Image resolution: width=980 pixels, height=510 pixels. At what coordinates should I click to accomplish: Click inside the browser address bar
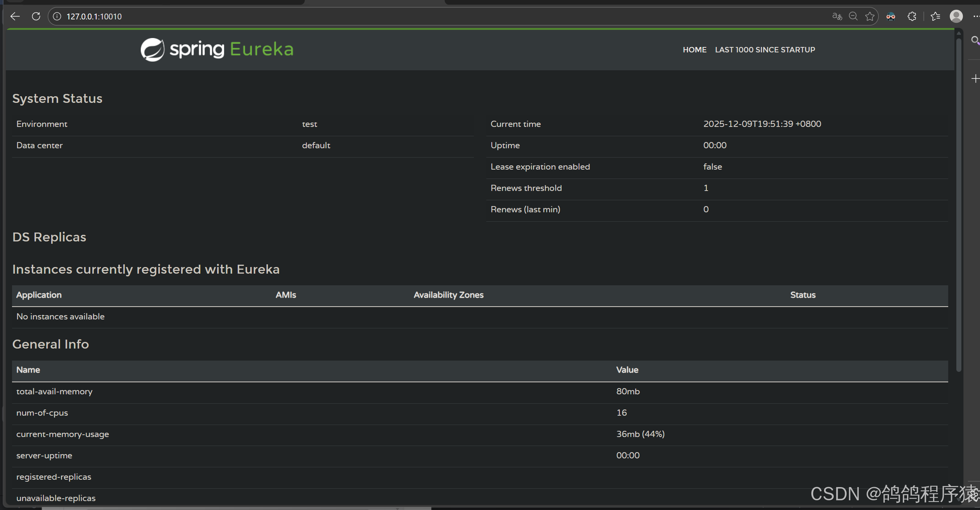pos(271,16)
